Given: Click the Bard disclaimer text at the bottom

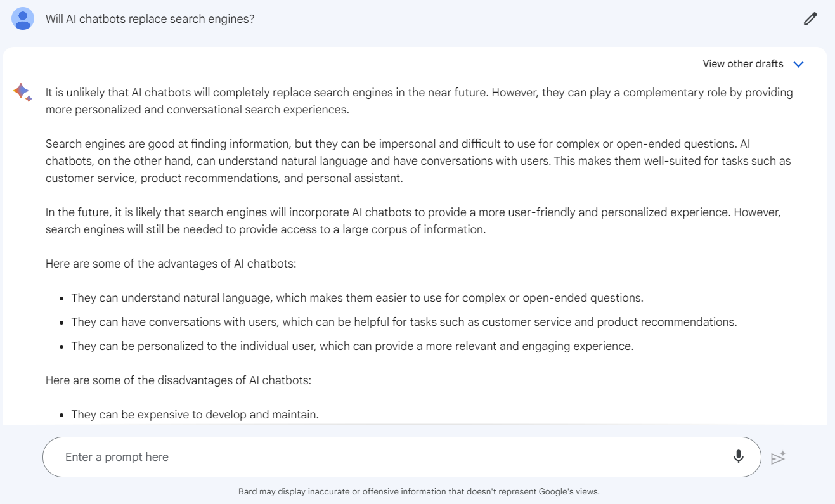Looking at the screenshot, I should tap(418, 491).
